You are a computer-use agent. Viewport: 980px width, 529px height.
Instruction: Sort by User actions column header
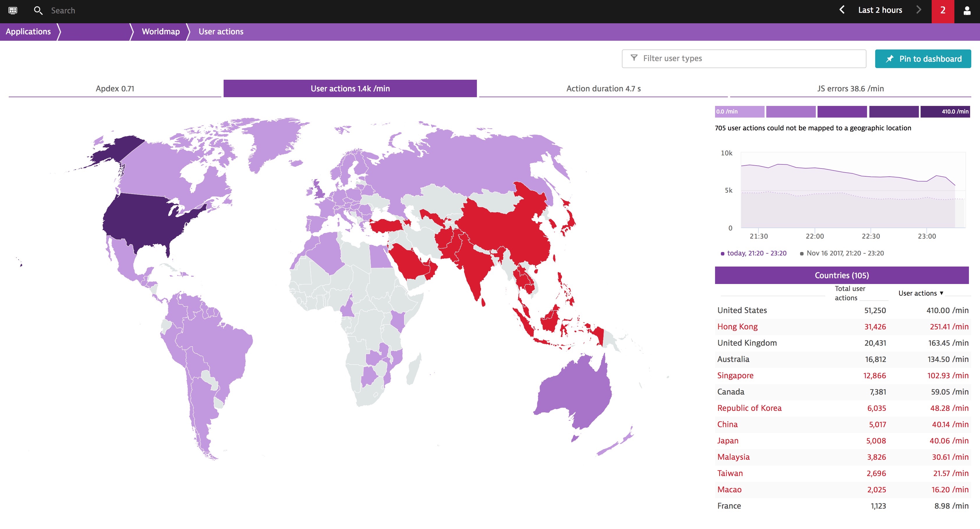[921, 293]
